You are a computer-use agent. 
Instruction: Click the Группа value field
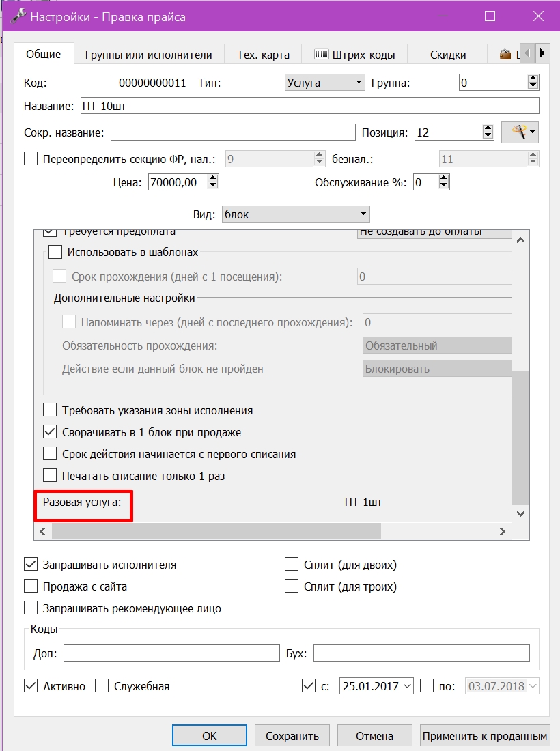[493, 83]
